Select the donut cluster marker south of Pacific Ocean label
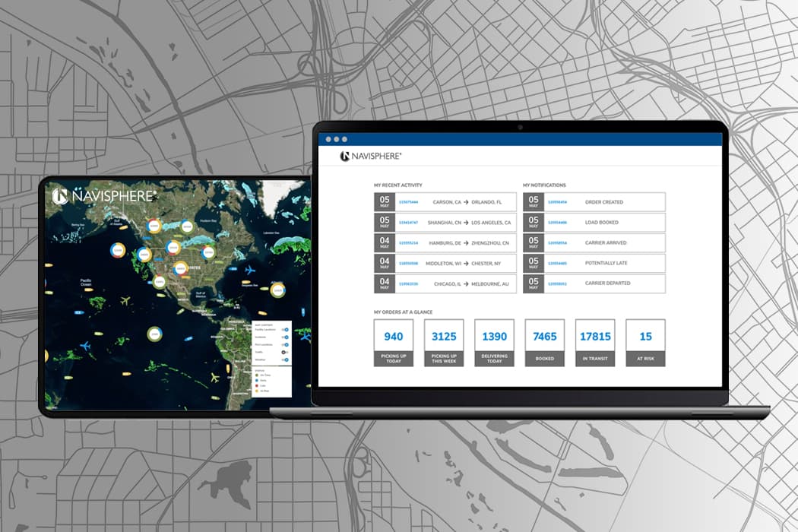This screenshot has width=798, height=532. (155, 332)
